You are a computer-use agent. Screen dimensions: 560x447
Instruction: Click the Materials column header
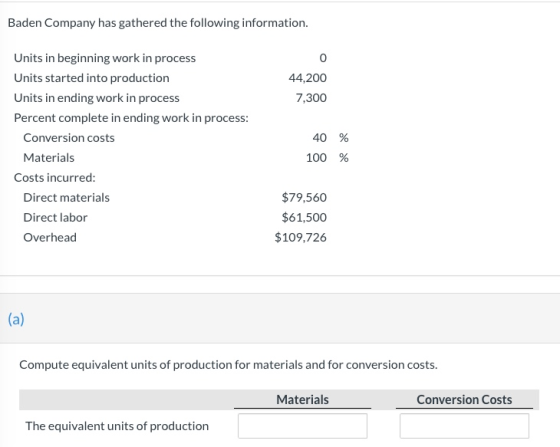(302, 400)
